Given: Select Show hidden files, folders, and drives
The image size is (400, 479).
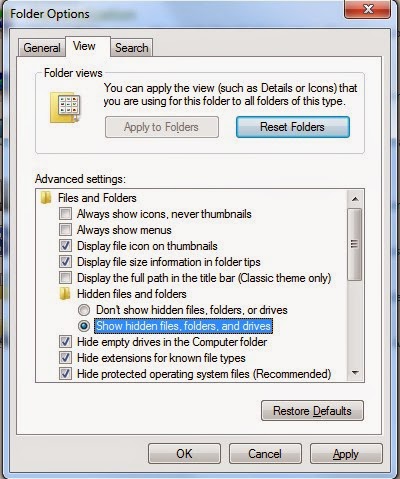Looking at the screenshot, I should 84,326.
